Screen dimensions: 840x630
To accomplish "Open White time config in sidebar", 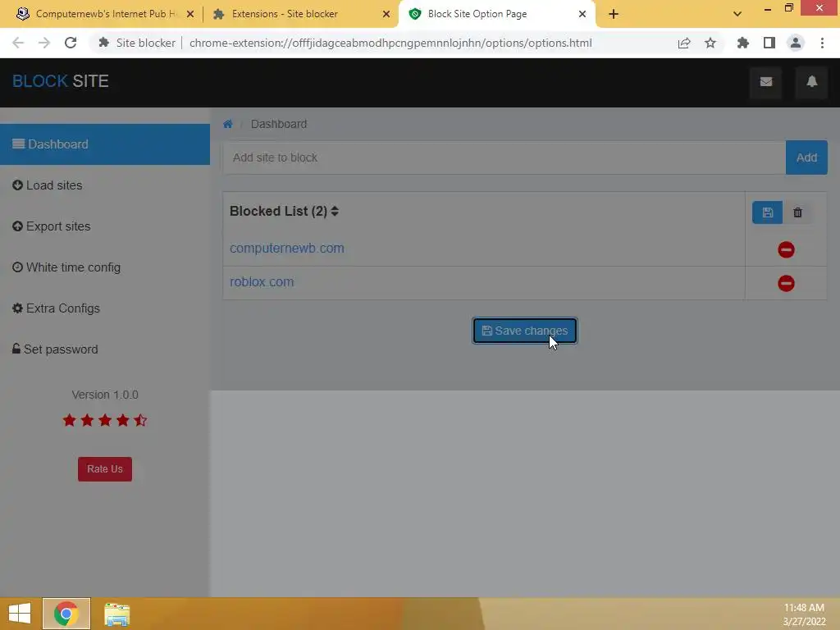I will pyautogui.click(x=105, y=267).
